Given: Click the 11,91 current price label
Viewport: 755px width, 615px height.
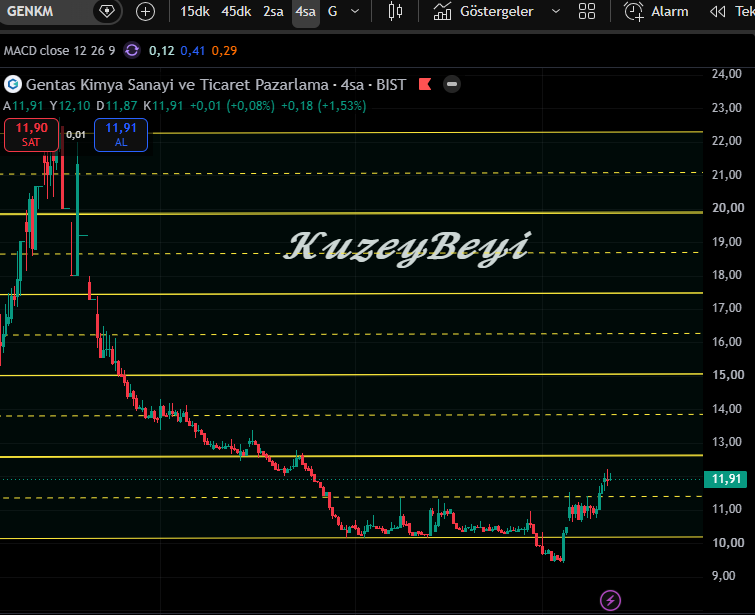Looking at the screenshot, I should 726,479.
